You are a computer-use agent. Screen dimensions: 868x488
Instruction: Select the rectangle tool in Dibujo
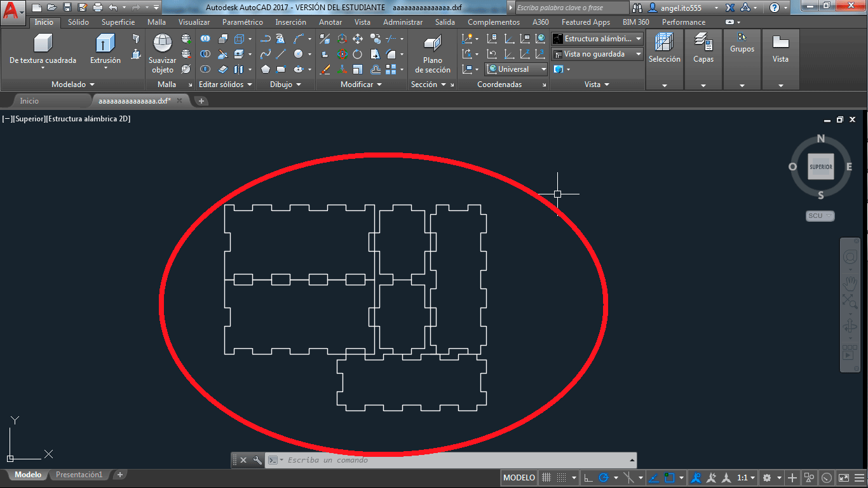click(x=281, y=69)
